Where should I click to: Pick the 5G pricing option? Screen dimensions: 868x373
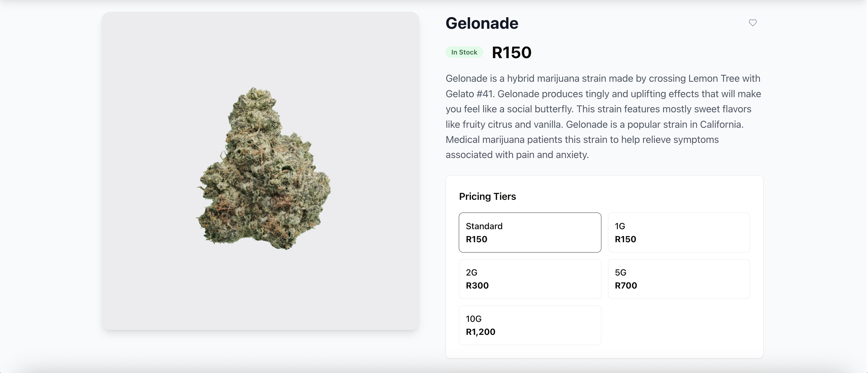click(679, 279)
